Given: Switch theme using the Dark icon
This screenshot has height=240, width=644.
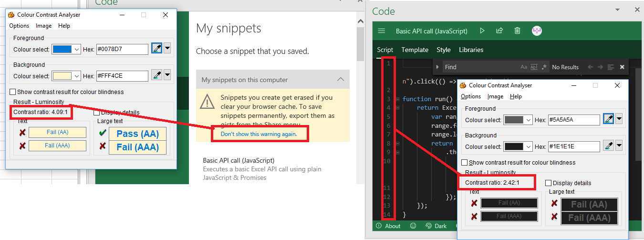Looking at the screenshot, I should tap(428, 226).
